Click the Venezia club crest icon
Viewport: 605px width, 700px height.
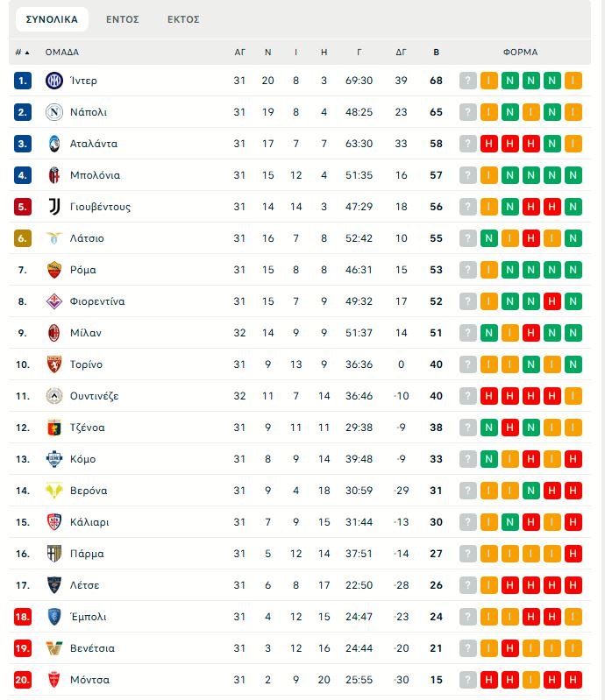54,648
